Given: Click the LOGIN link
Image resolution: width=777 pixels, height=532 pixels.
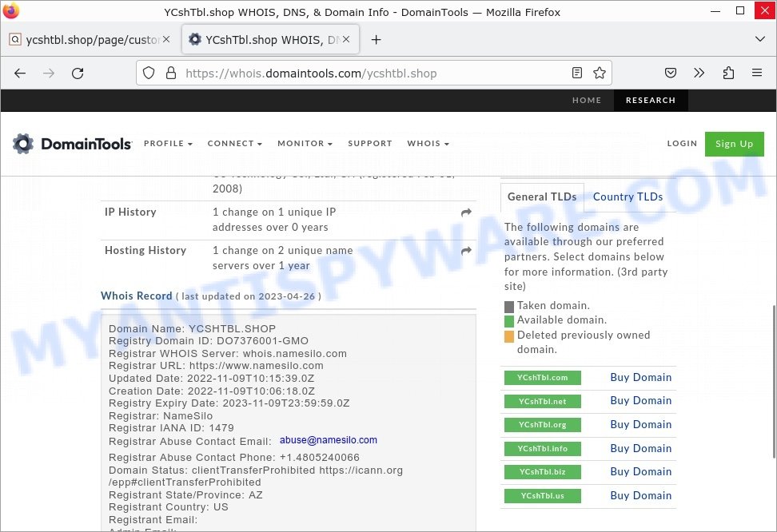Looking at the screenshot, I should pos(682,143).
